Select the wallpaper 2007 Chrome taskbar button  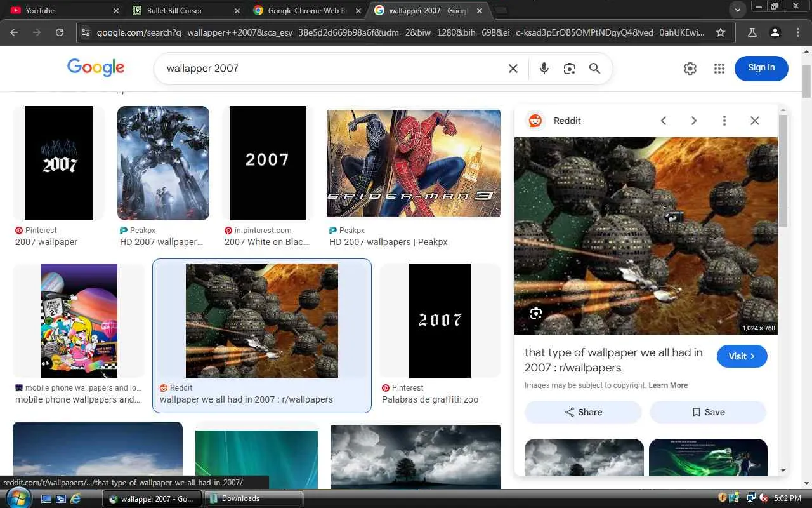point(152,499)
